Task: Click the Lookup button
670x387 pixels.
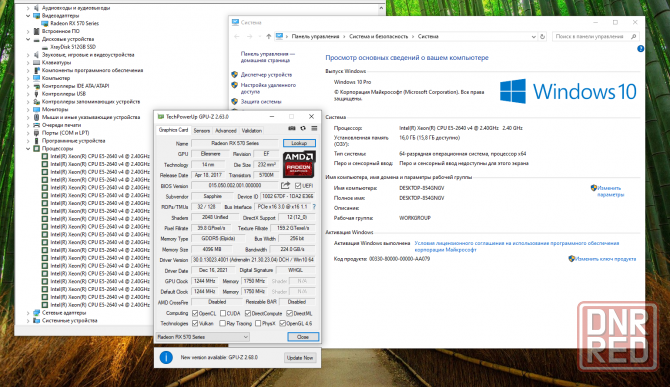Action: point(299,143)
